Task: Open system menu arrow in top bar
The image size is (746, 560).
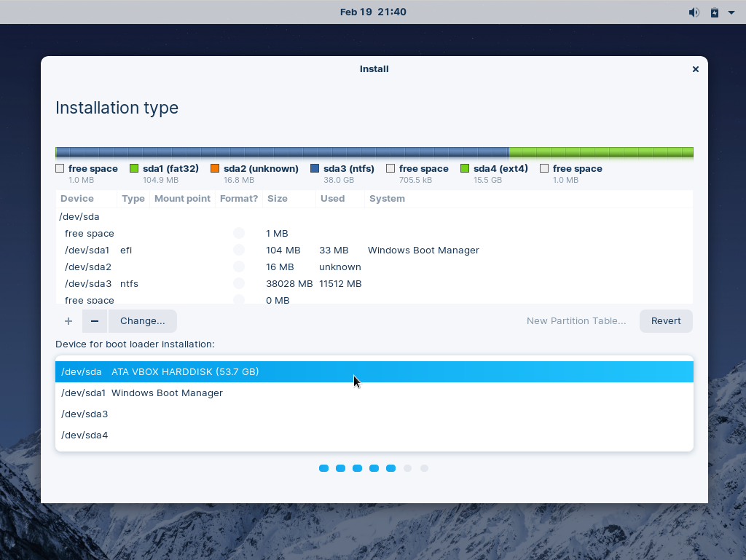Action: click(x=731, y=12)
